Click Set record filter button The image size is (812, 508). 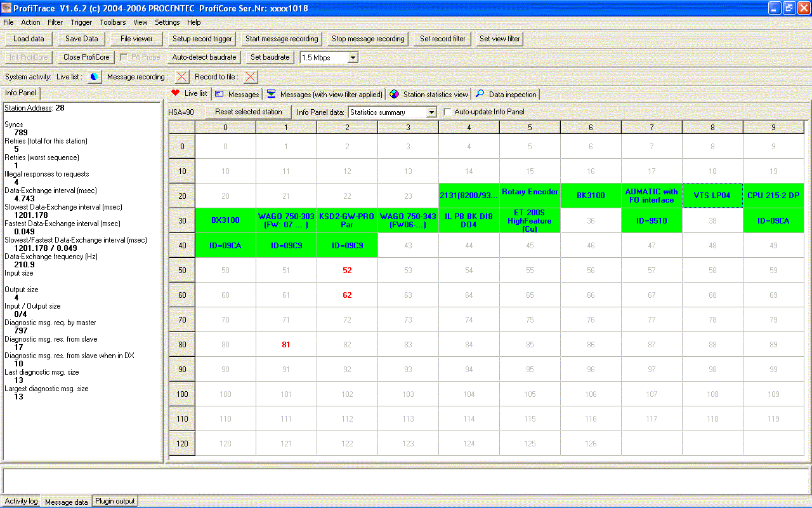point(443,39)
